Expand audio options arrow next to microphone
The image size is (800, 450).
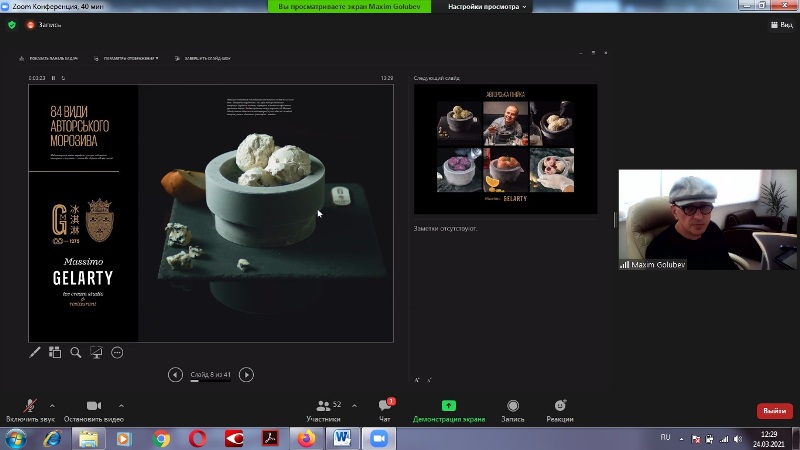(52, 405)
